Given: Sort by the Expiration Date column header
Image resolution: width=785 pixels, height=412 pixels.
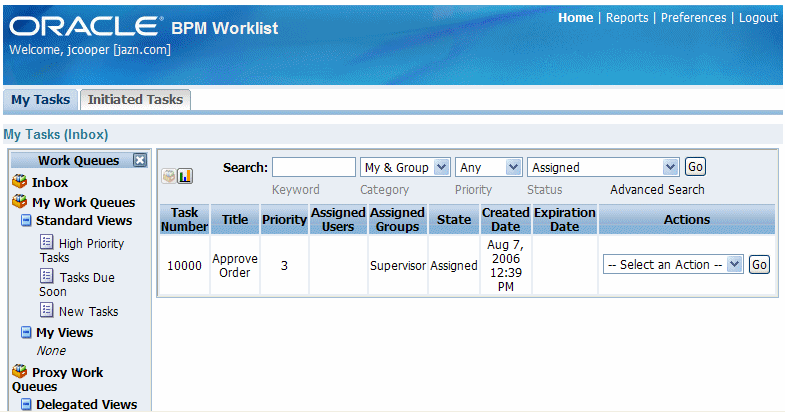Looking at the screenshot, I should point(565,219).
